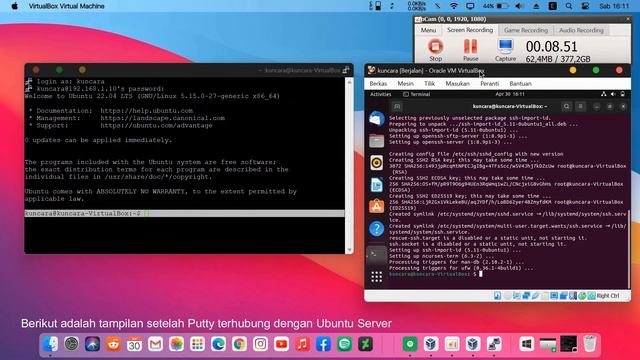This screenshot has width=640, height=360.
Task: Switch to Audio Recording tab
Action: coord(581,30)
